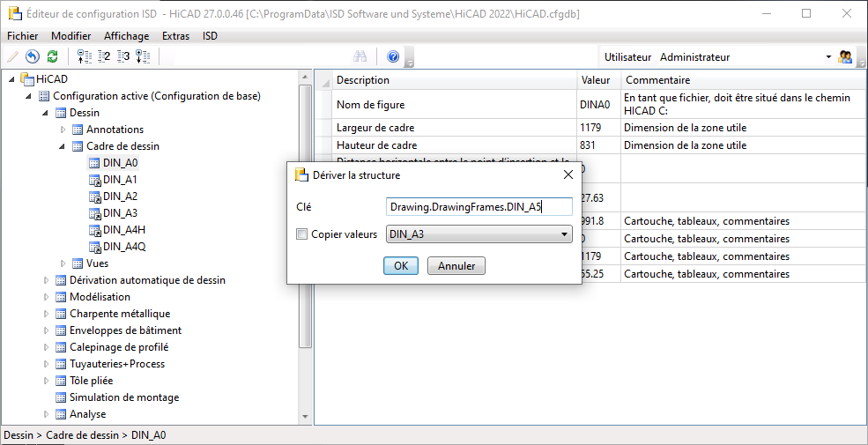
Task: Select the DIN_A2 tree node
Action: pyautogui.click(x=120, y=196)
